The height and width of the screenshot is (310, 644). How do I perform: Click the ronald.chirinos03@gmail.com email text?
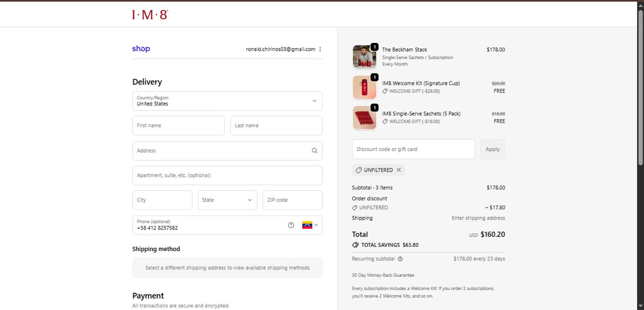pos(281,49)
